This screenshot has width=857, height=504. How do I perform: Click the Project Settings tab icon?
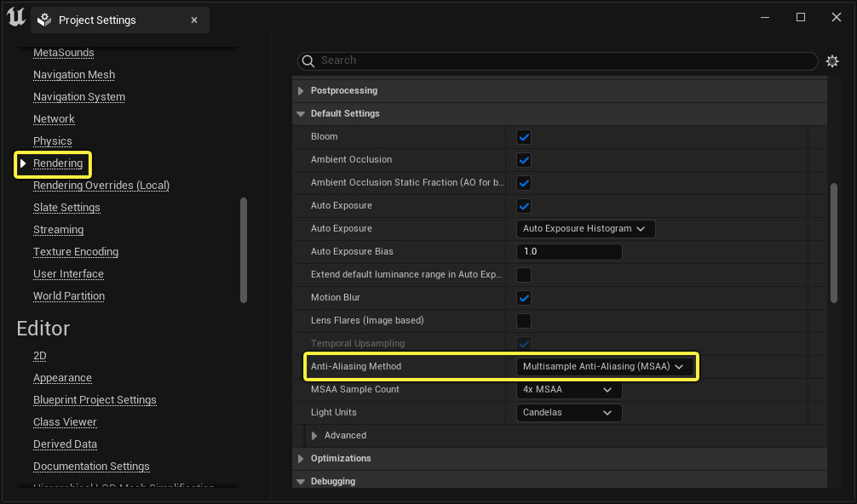click(45, 20)
